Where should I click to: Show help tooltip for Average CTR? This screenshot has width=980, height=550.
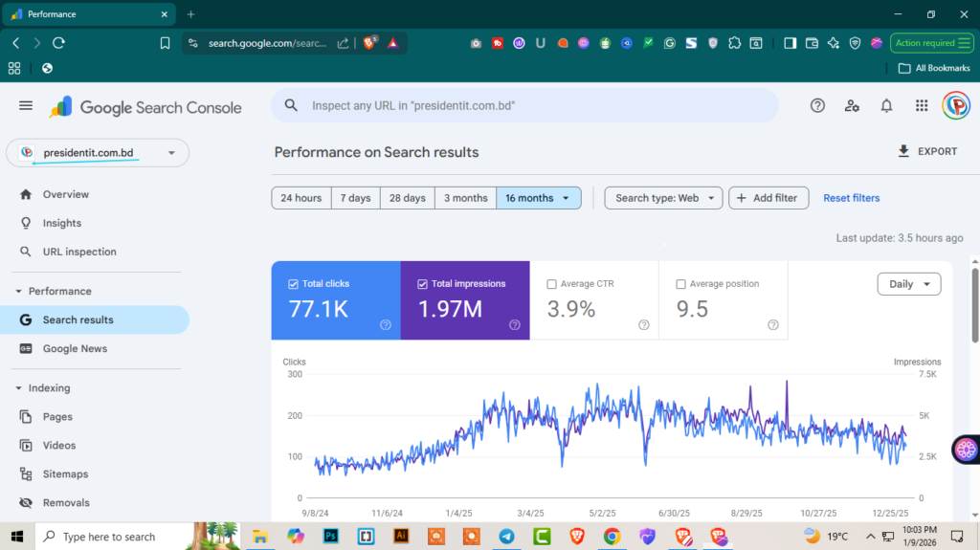pos(644,325)
